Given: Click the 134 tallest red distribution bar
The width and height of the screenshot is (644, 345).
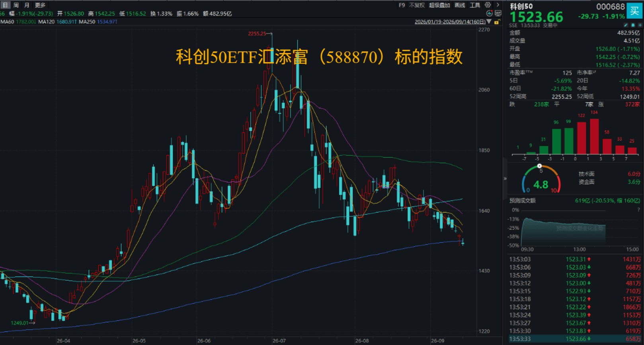Looking at the screenshot, I should (594, 136).
